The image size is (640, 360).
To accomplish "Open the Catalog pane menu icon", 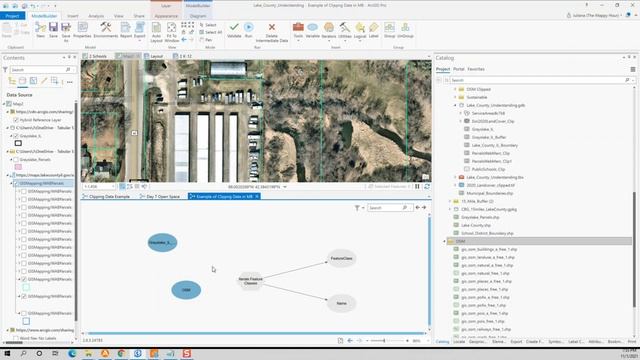I will 633,69.
